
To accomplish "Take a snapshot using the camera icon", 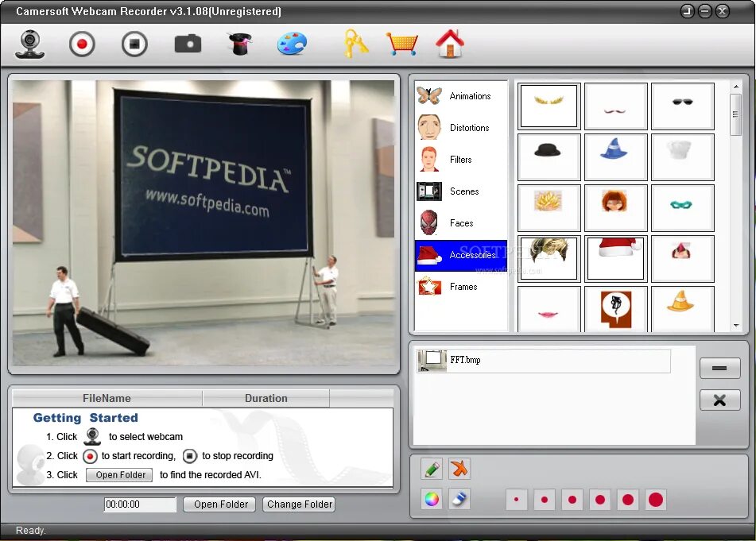I will (x=187, y=44).
